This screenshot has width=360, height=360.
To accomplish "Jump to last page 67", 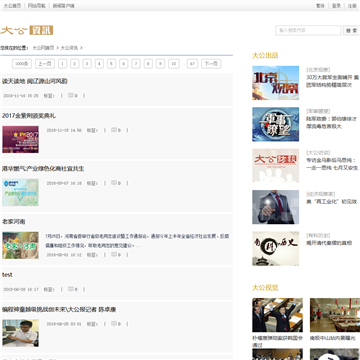I will point(192,64).
